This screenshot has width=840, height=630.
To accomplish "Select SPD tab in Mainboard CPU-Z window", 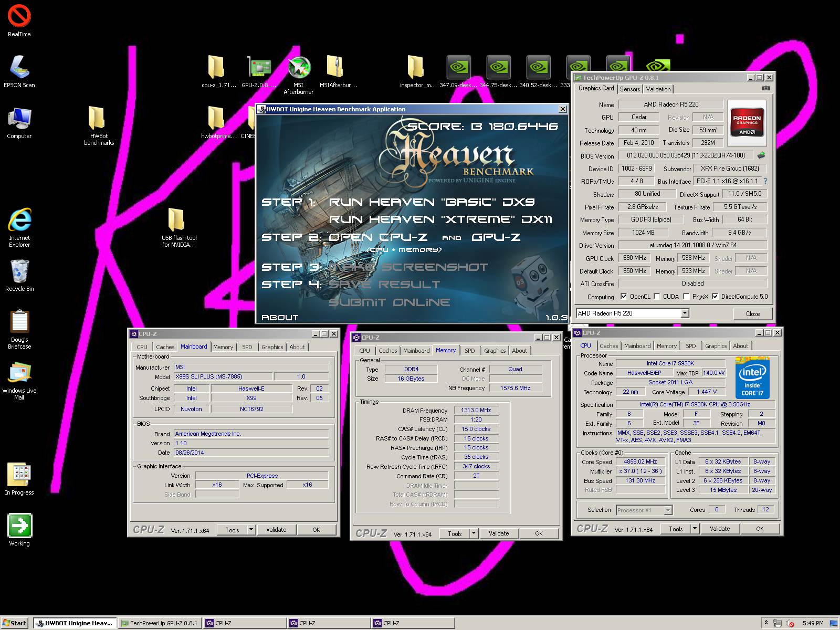I will click(247, 347).
